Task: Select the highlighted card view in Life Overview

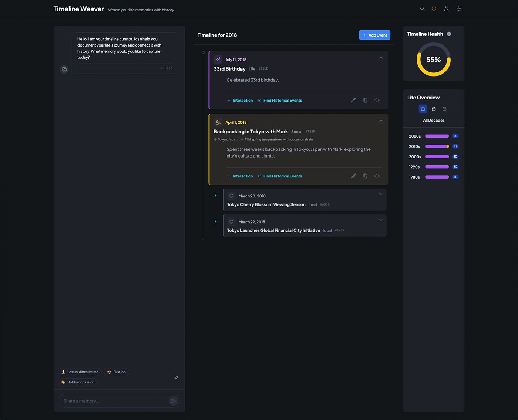Action: pyautogui.click(x=423, y=109)
